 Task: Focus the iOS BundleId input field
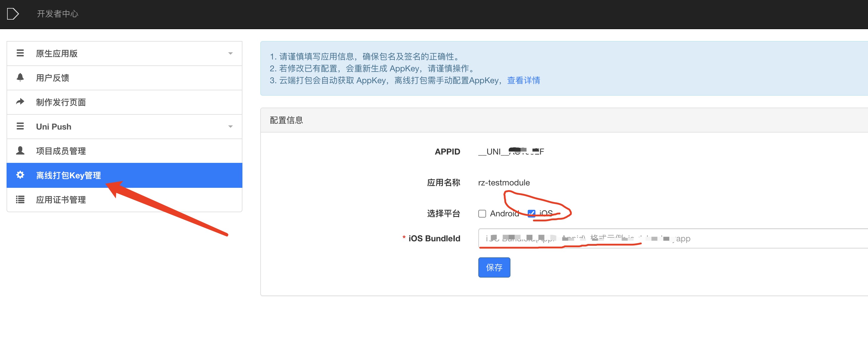click(673, 238)
